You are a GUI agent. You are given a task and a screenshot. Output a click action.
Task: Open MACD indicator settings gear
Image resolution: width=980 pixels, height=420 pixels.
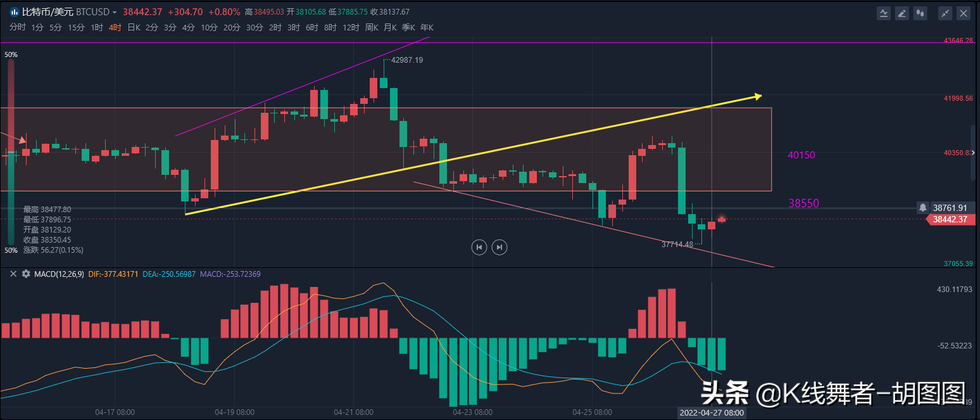tap(25, 274)
